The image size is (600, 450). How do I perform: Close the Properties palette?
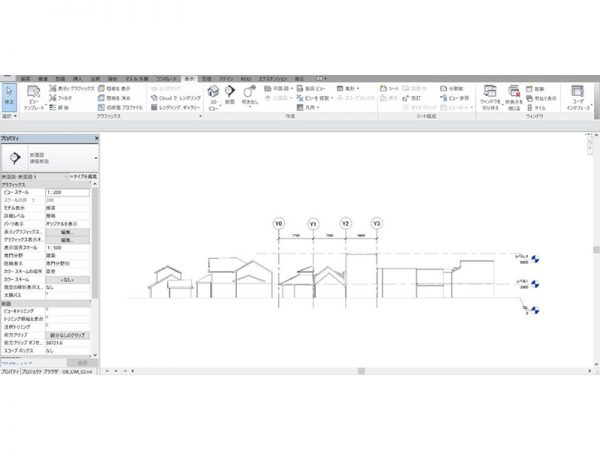coord(96,138)
